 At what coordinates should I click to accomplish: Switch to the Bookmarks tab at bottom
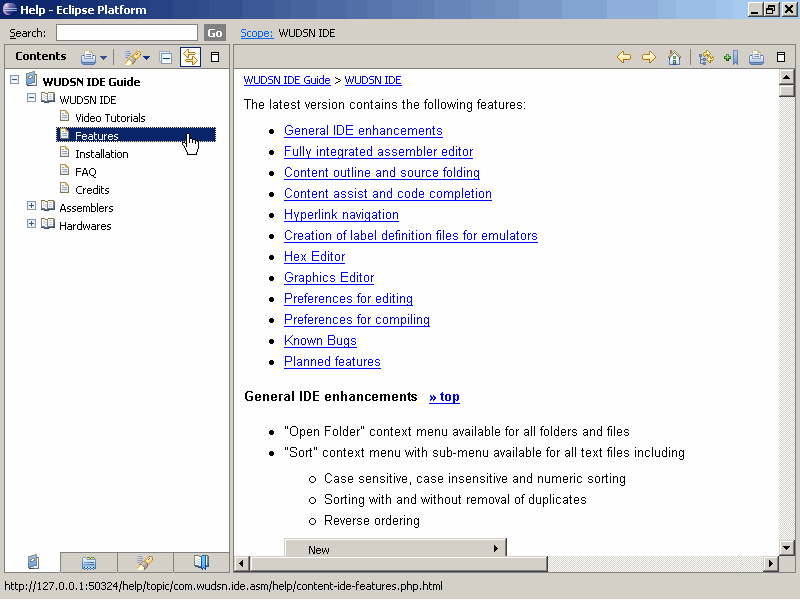[x=202, y=562]
